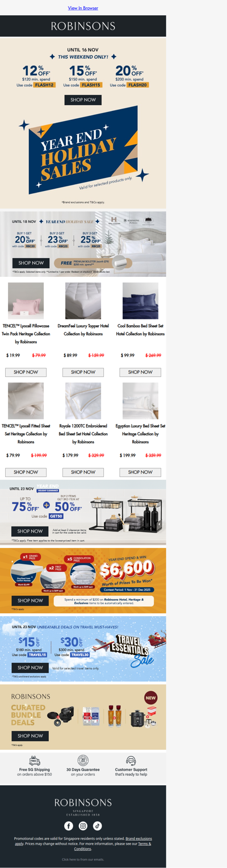Shop the DreamFeel Luxury Topper
This screenshot has height=868, width=227.
pyautogui.click(x=83, y=372)
